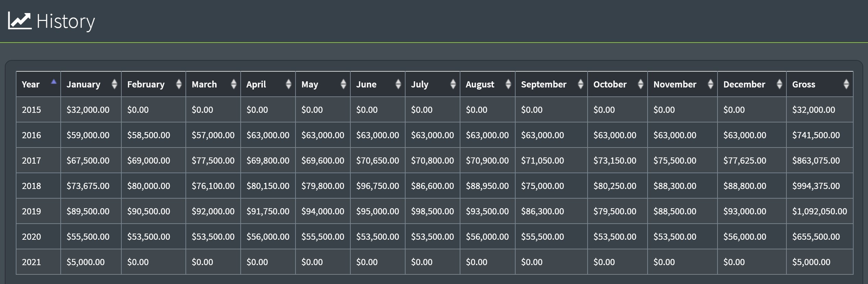Click sort arrows in June header
868x284 pixels.
tap(398, 84)
